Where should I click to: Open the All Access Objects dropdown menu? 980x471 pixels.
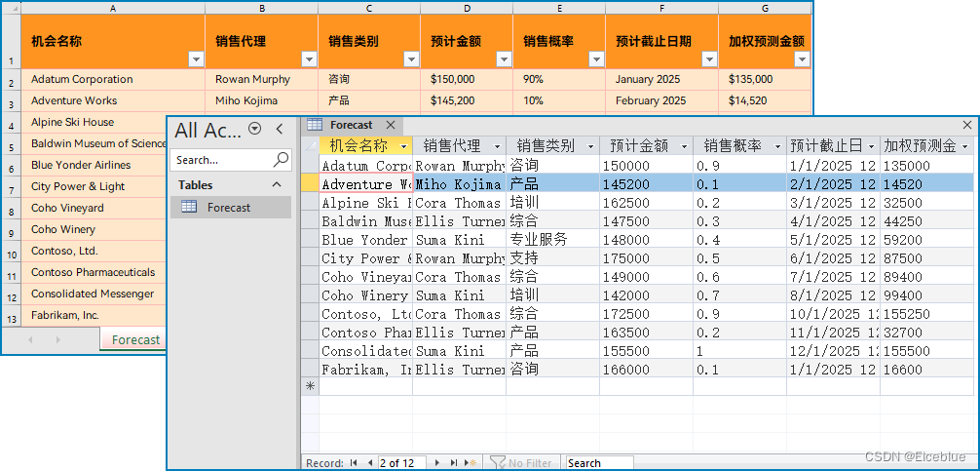254,129
